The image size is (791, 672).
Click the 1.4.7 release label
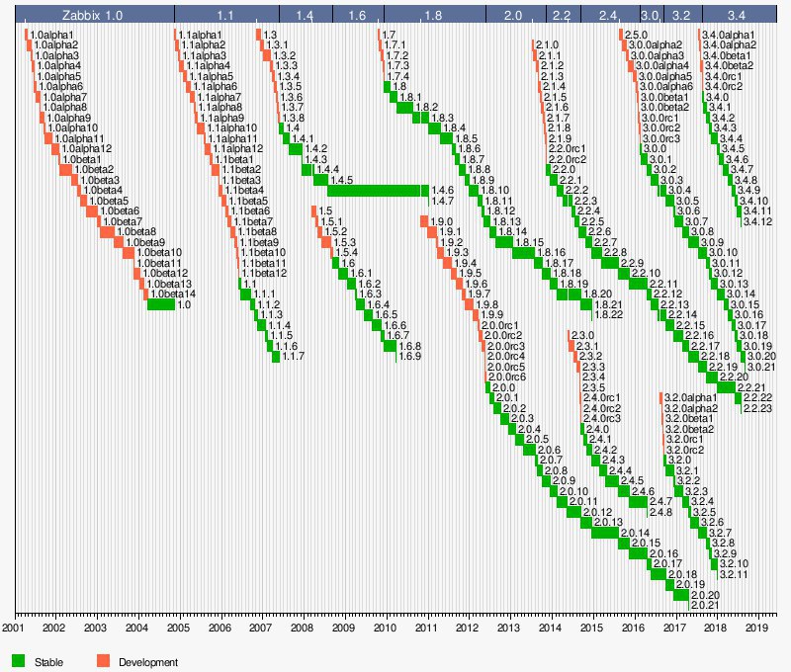coord(443,201)
